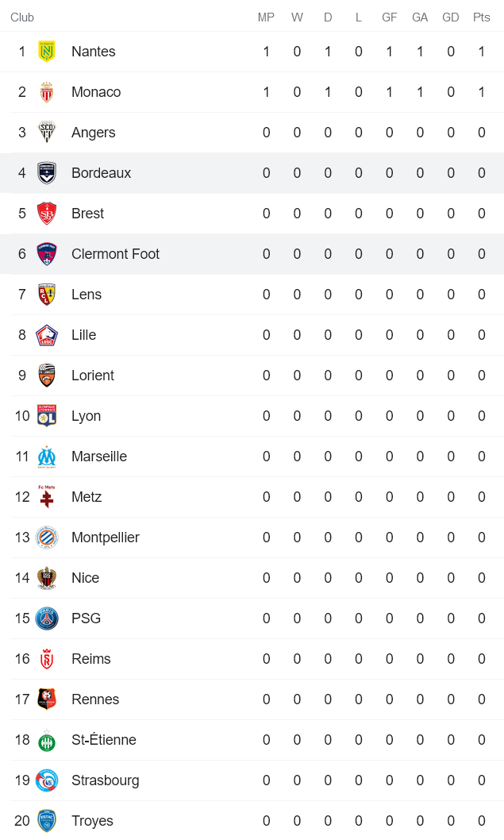Sort the table by Pts column
Screen dimensions: 504x840
tap(481, 17)
